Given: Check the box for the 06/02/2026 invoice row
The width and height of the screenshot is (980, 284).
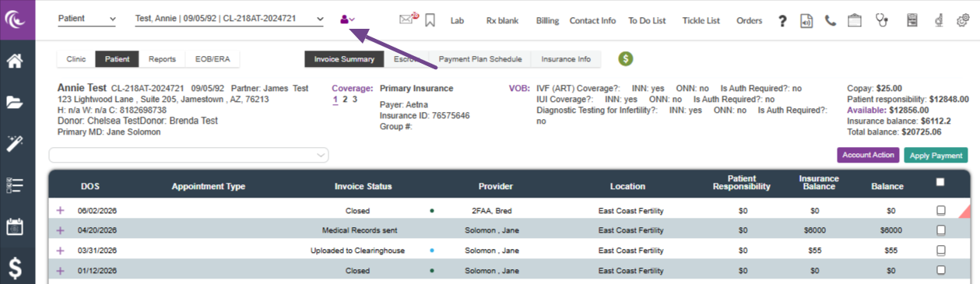Looking at the screenshot, I should [x=941, y=210].
